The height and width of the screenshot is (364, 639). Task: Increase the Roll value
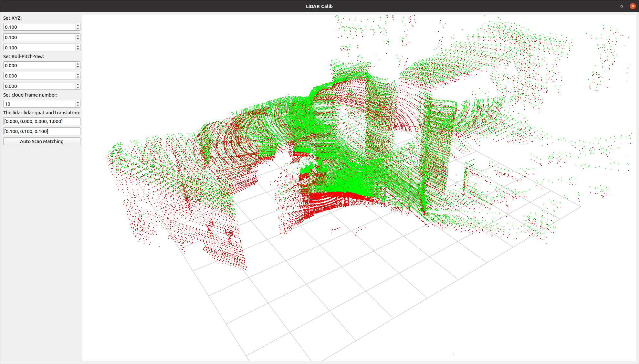pos(78,64)
